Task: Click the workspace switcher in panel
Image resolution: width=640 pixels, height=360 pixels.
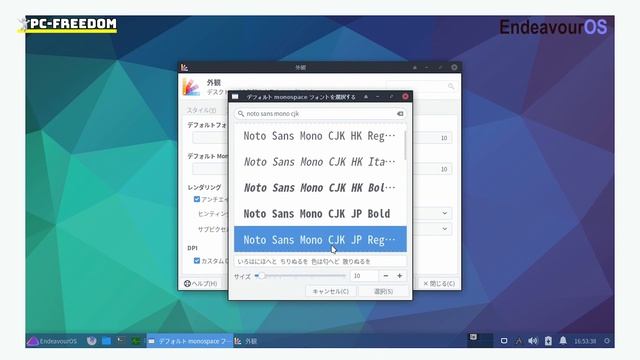Action: pyautogui.click(x=480, y=340)
